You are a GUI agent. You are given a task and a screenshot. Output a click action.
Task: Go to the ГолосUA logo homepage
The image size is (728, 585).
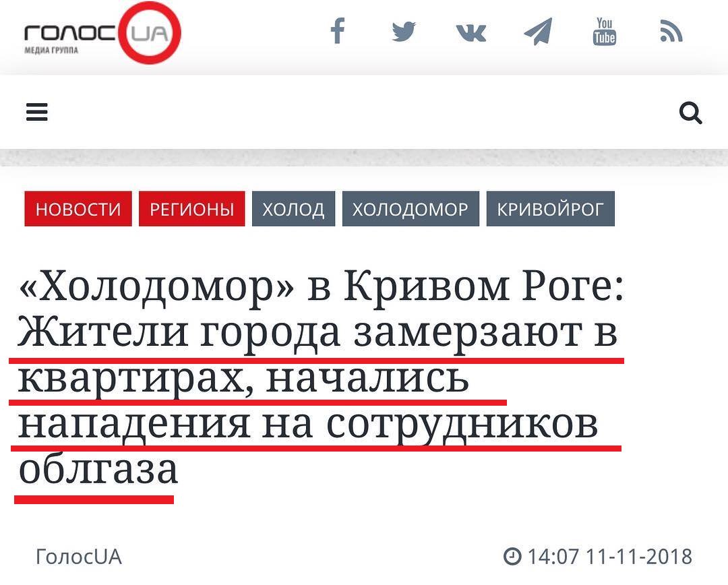click(x=102, y=33)
